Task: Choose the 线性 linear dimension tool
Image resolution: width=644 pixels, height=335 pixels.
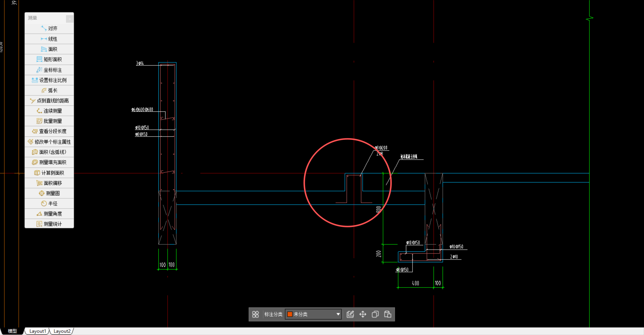Action: [49, 39]
